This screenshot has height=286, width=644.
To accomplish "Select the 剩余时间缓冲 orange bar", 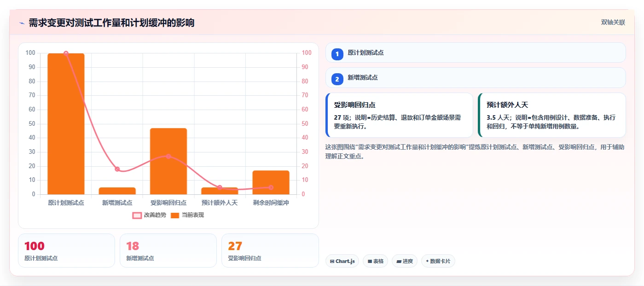I will 271,182.
